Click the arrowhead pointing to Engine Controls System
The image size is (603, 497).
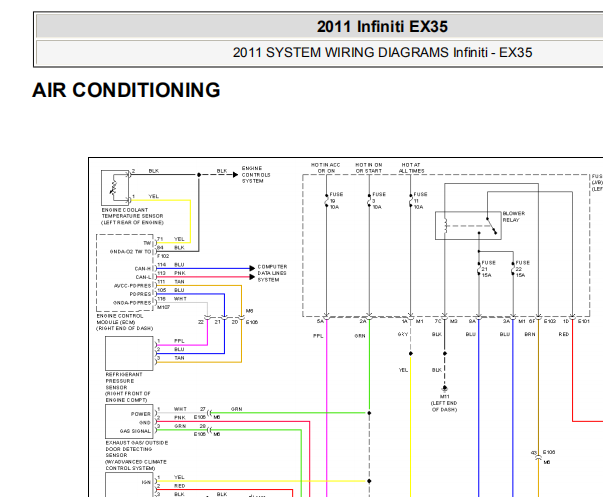click(235, 175)
